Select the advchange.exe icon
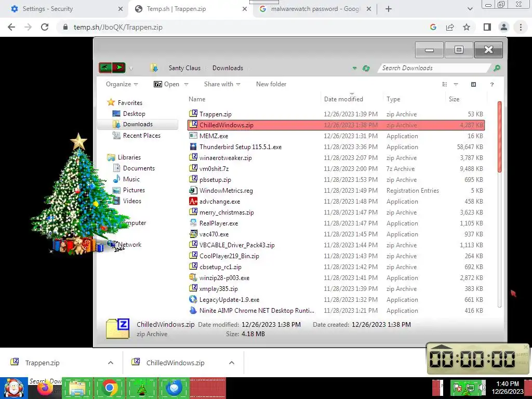The width and height of the screenshot is (532, 399). click(193, 201)
